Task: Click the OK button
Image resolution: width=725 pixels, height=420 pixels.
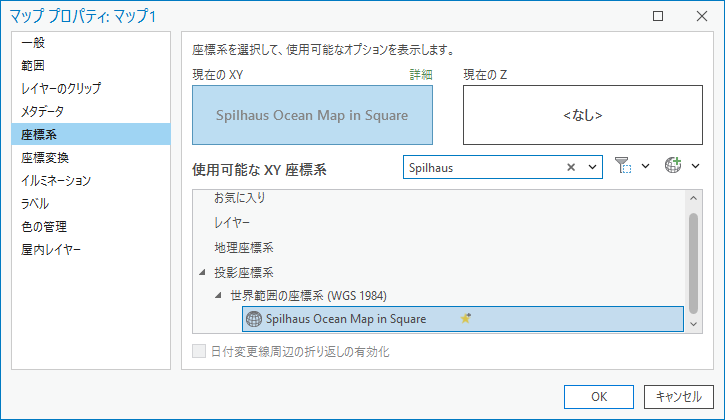Action: 599,396
